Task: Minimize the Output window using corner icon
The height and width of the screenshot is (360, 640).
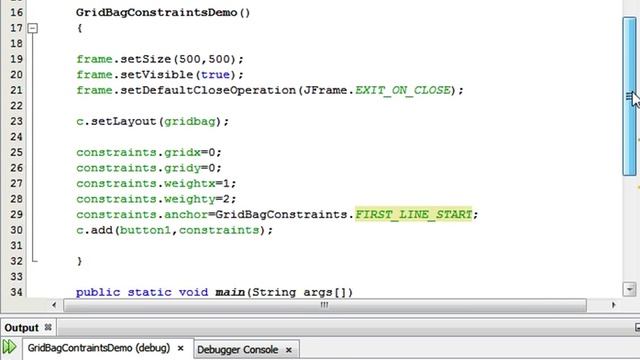Action: click(x=637, y=327)
